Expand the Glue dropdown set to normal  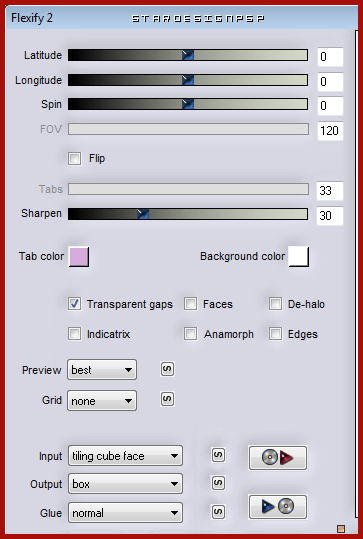coord(125,513)
